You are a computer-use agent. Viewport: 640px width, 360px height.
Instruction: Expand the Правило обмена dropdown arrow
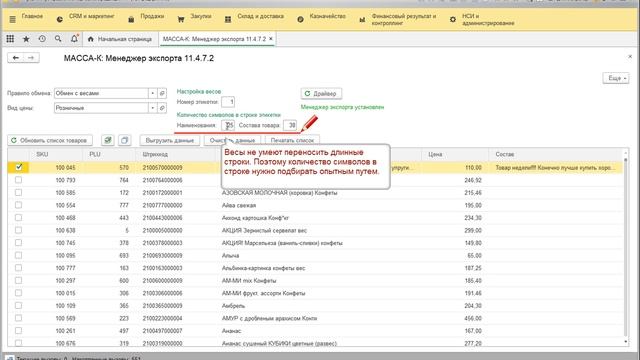(152, 93)
